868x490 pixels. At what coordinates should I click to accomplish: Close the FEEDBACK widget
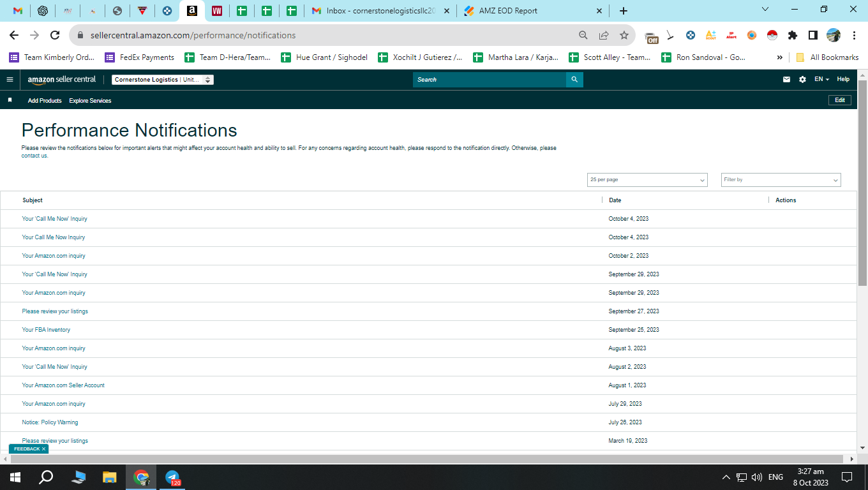pos(43,449)
